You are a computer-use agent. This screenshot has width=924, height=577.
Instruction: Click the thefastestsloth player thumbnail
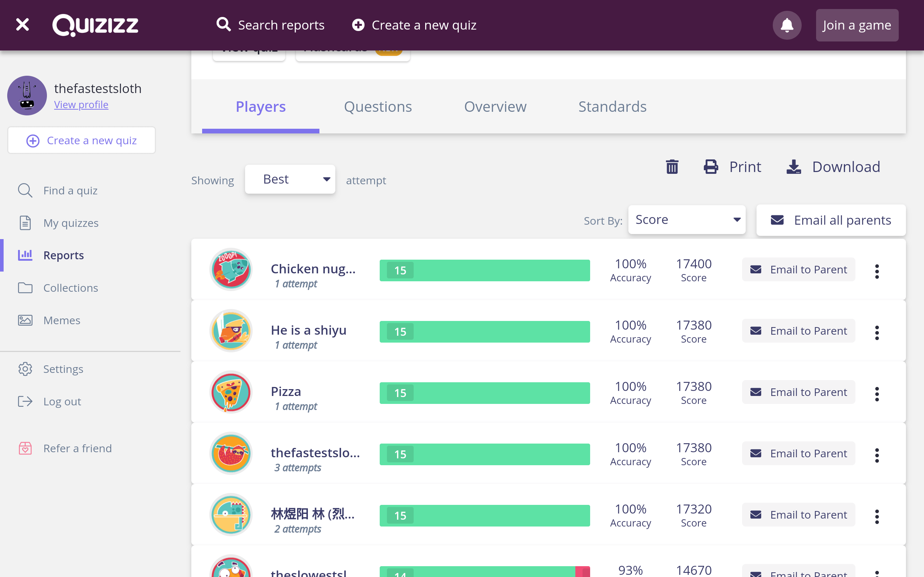[x=231, y=453]
